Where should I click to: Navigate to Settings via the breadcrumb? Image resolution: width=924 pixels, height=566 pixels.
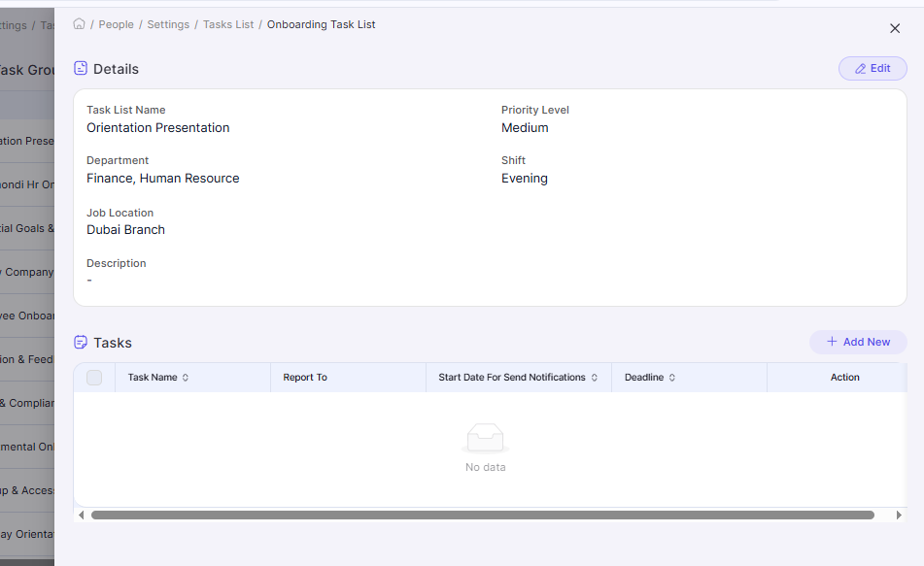(x=167, y=24)
